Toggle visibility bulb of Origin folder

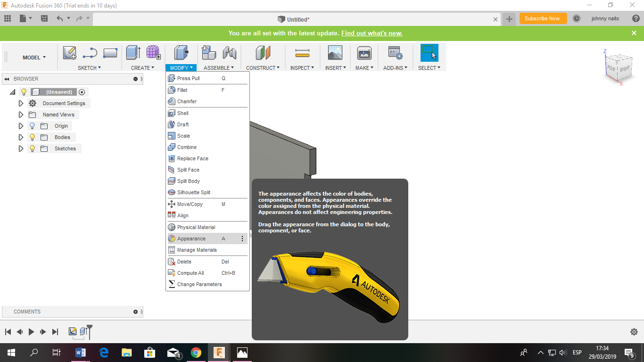coord(32,126)
